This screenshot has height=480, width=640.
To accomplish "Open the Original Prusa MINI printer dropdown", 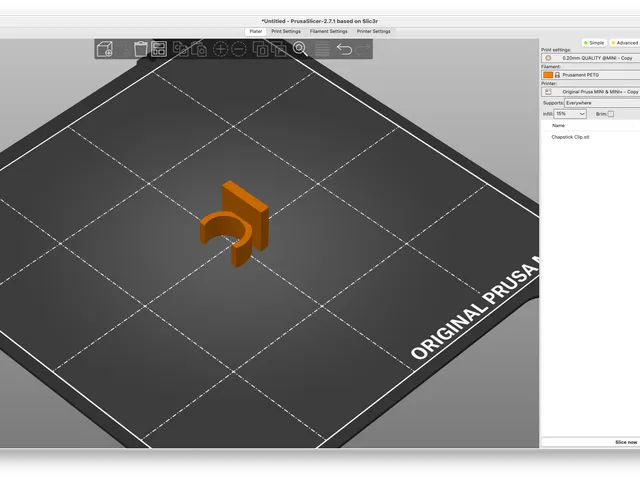I will tap(591, 92).
